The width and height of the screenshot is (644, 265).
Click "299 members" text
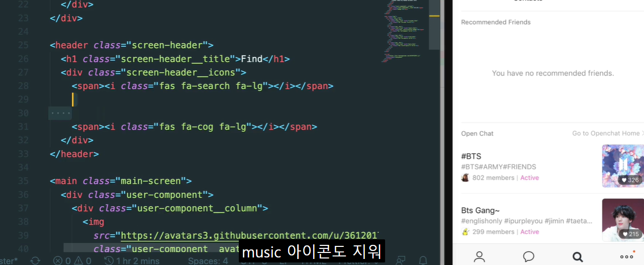(x=493, y=232)
